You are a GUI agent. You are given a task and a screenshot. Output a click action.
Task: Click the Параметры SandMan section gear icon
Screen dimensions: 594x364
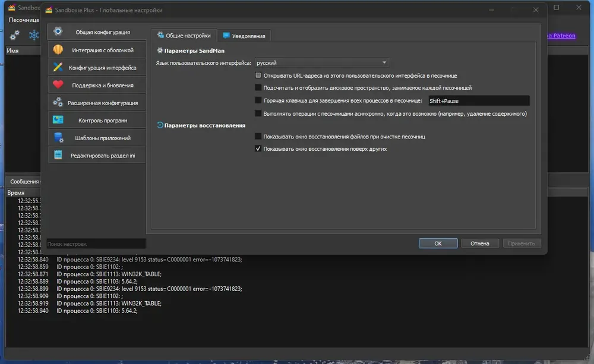160,50
